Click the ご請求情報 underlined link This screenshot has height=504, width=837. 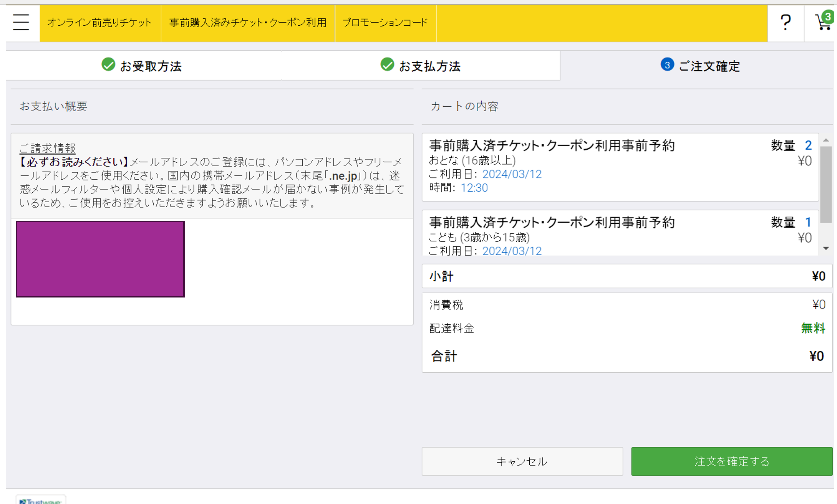click(x=48, y=148)
